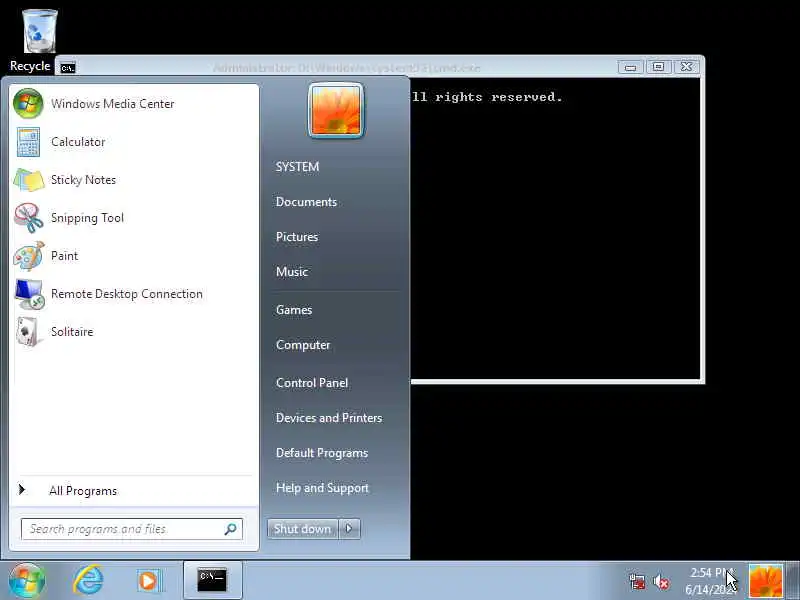Image resolution: width=800 pixels, height=600 pixels.
Task: Click Command Prompt window title icon
Action: [68, 67]
